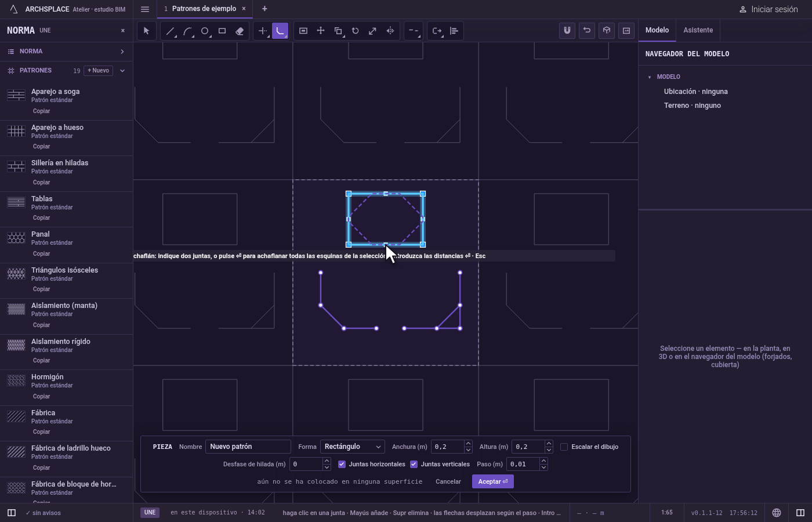
Task: Click the globe language icon
Action: pos(777,513)
